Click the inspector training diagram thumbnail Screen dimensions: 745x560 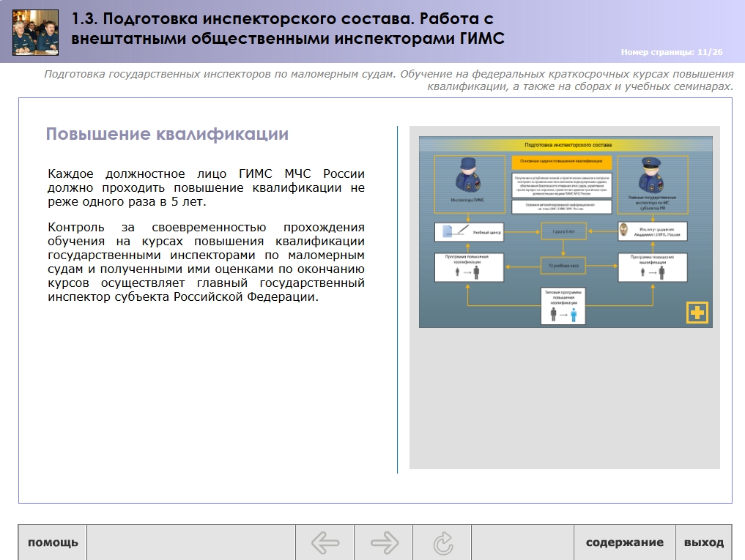tap(566, 232)
